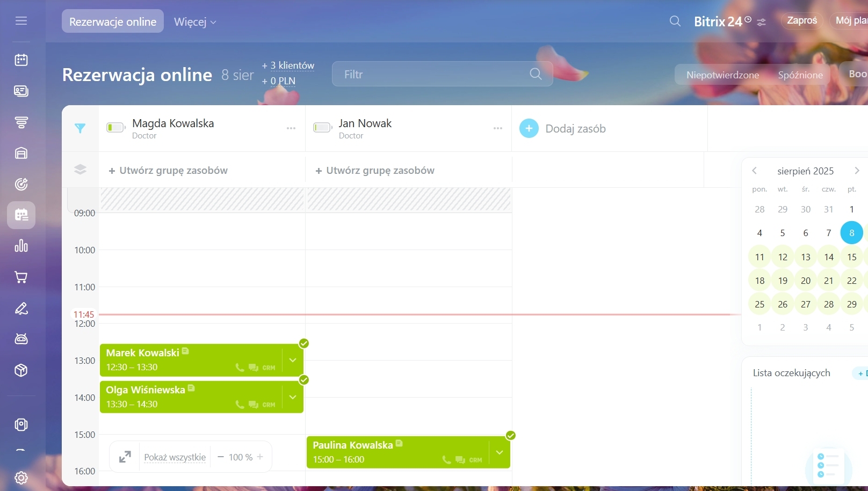Screen dimensions: 868x491
Task: Click the fullscreen expand arrows icon
Action: (x=125, y=457)
